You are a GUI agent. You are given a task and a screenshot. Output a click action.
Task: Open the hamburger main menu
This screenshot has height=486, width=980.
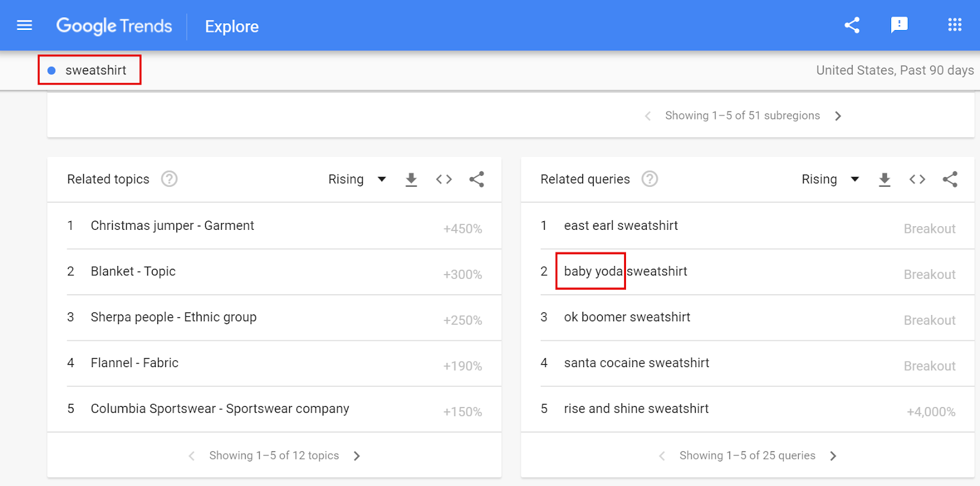tap(24, 25)
